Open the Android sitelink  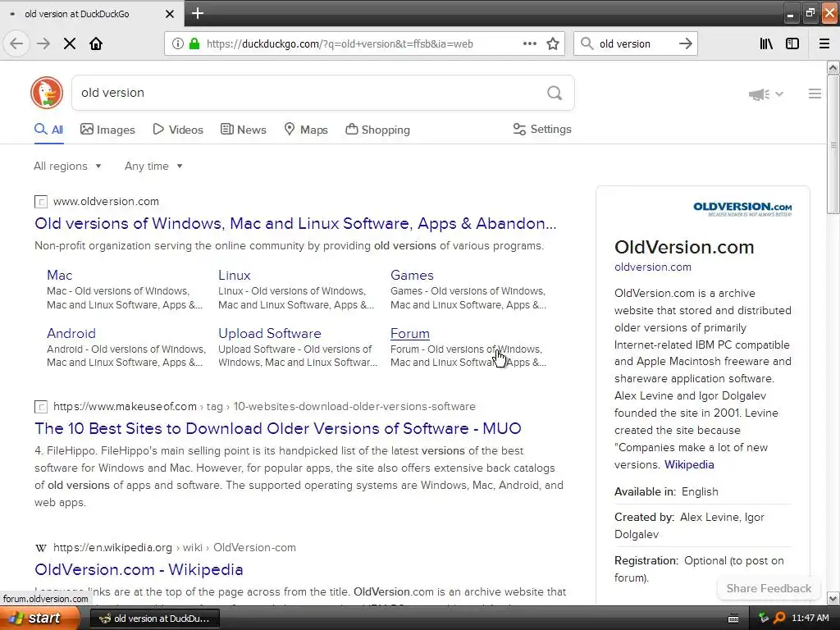coord(71,333)
